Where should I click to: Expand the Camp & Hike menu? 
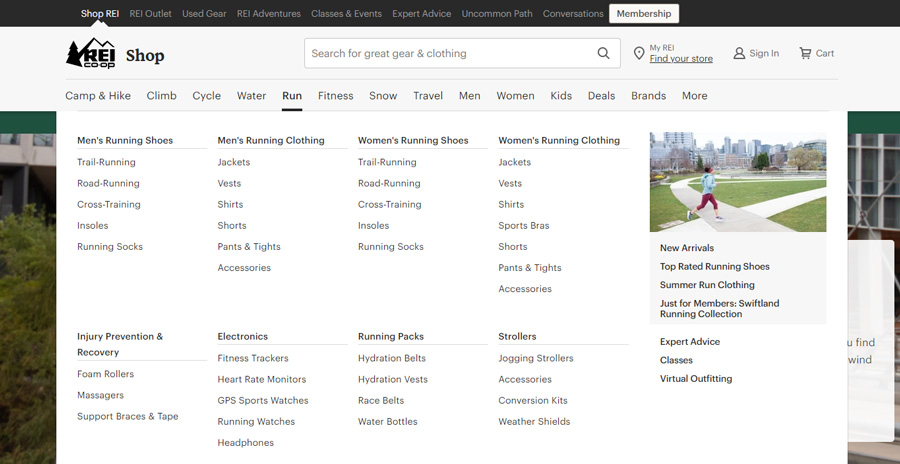pyautogui.click(x=98, y=96)
